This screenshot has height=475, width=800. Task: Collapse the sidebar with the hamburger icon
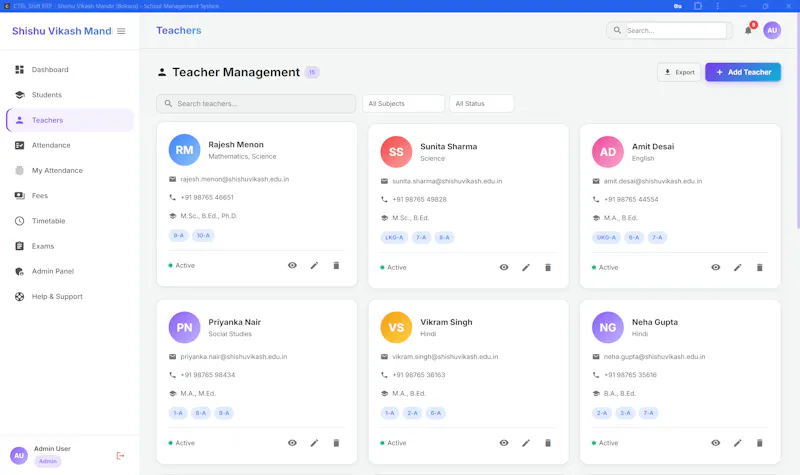click(121, 31)
